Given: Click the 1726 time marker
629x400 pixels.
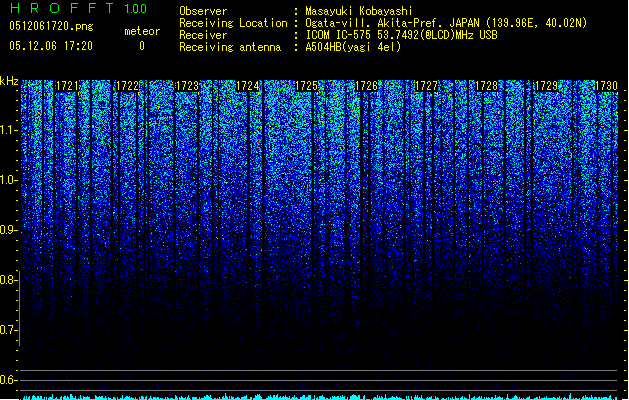Looking at the screenshot, I should click(367, 86).
